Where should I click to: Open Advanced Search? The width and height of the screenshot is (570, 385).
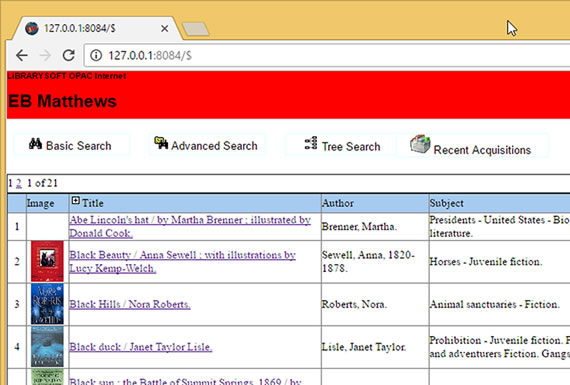207,145
